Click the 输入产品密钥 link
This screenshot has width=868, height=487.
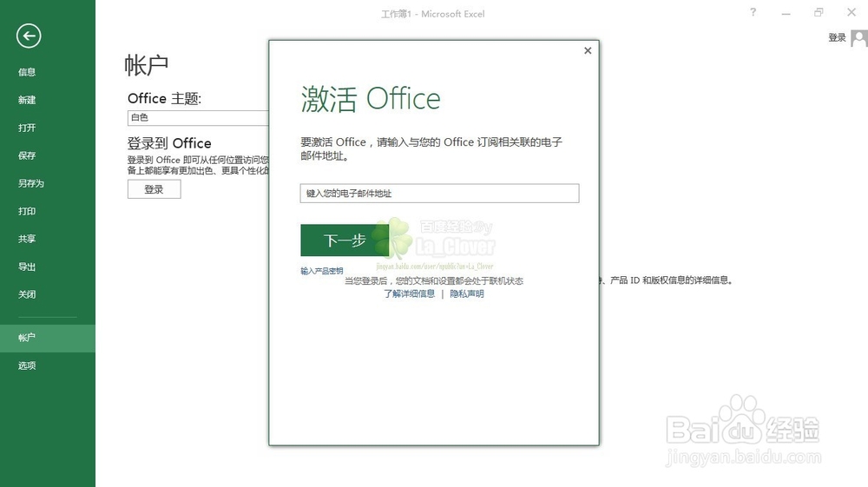[322, 271]
